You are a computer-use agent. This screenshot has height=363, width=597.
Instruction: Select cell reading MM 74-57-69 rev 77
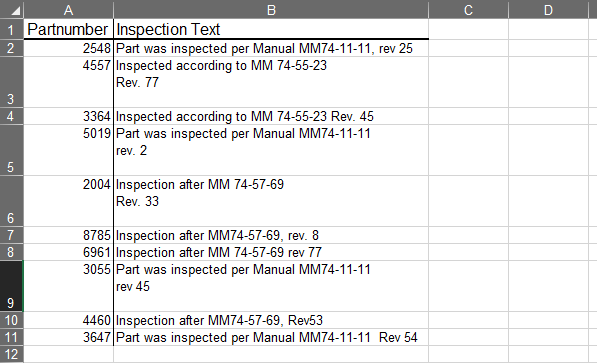click(x=271, y=252)
